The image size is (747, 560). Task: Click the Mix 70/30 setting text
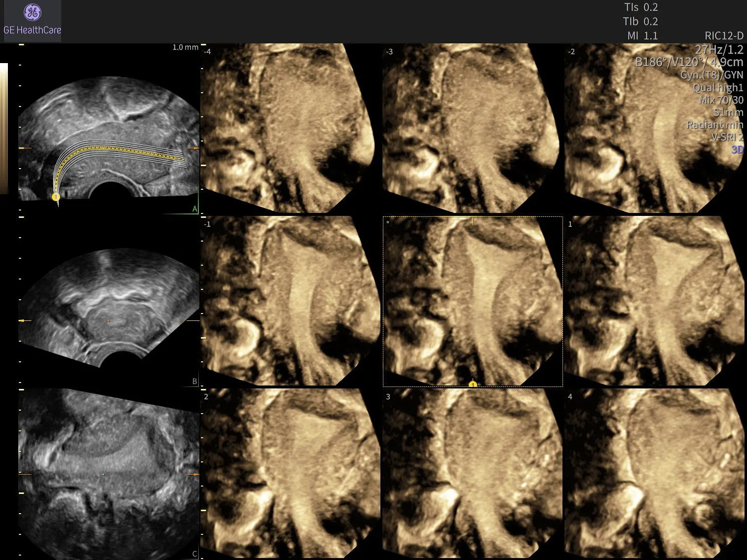pyautogui.click(x=721, y=100)
